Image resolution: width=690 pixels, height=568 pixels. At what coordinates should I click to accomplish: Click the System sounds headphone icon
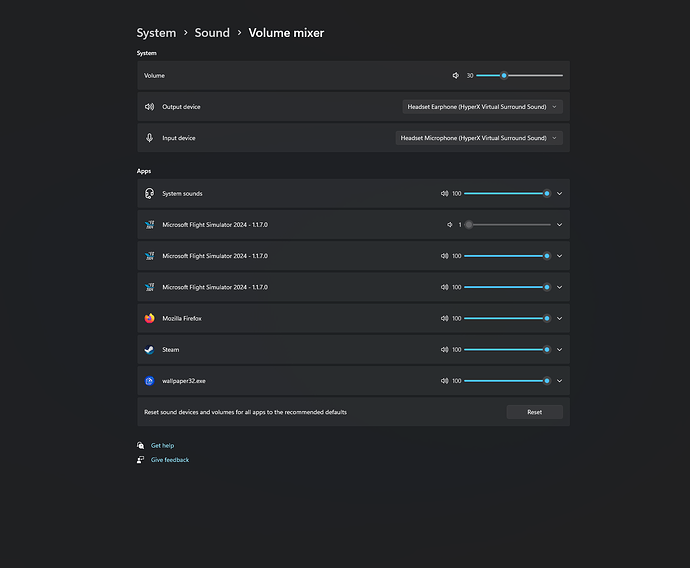point(149,193)
